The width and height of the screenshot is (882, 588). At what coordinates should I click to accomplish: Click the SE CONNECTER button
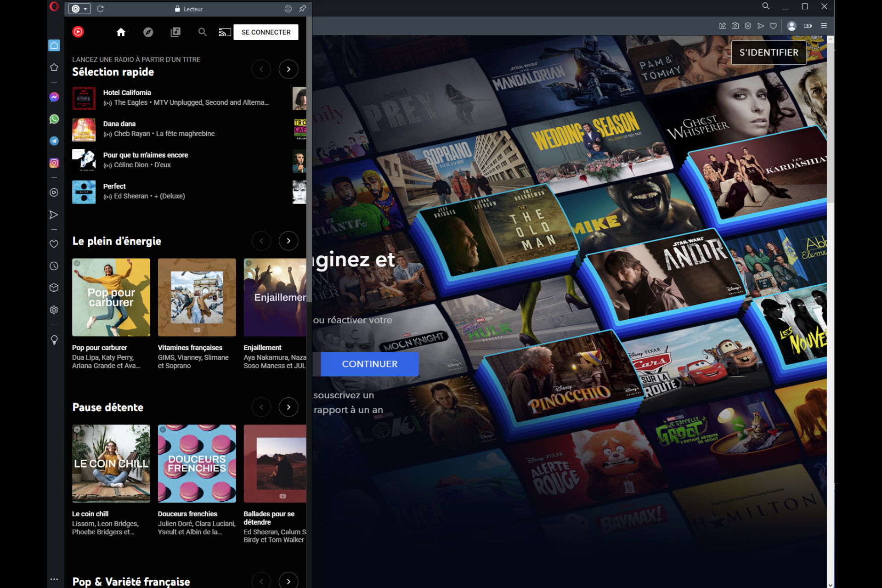pos(266,32)
